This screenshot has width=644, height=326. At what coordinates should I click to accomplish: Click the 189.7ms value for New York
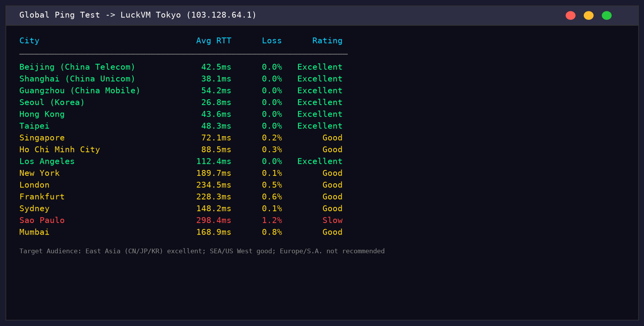[x=214, y=173]
